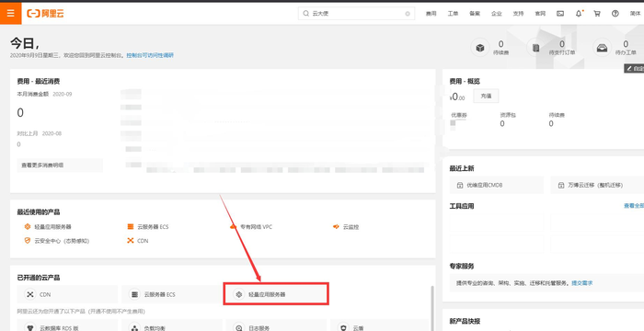Click the 待续费 box icon
Viewport: 644px width, 331px height.
pyautogui.click(x=480, y=48)
